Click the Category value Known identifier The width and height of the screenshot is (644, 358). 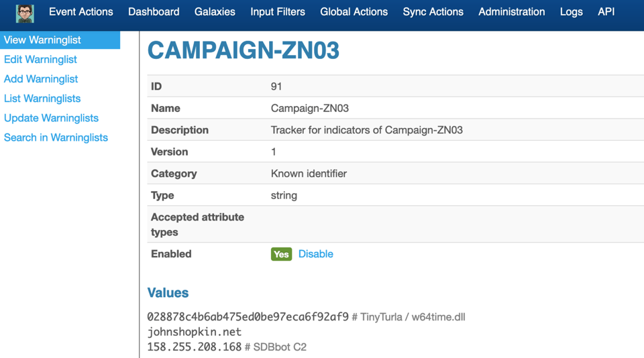click(x=309, y=174)
